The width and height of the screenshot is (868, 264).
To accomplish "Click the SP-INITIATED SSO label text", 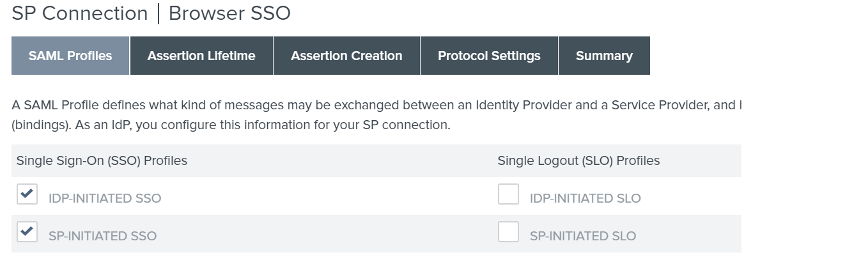I will pyautogui.click(x=102, y=236).
